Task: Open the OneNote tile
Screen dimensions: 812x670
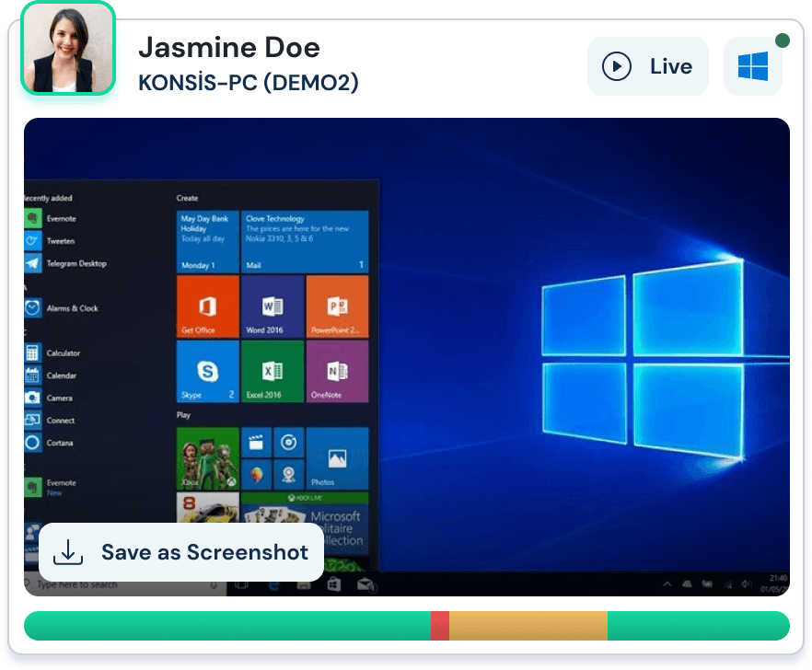Action: 337,371
